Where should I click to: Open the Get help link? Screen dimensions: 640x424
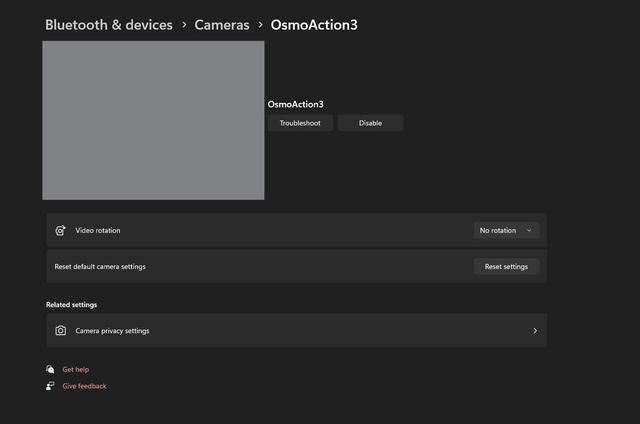(76, 369)
